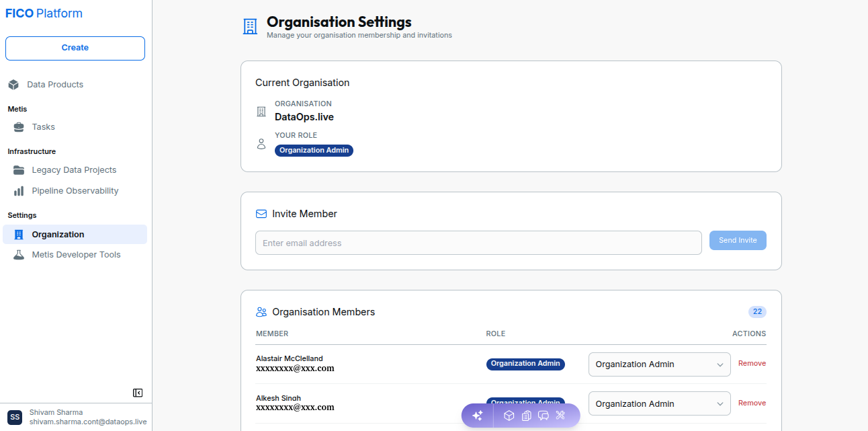Focus the Enter email address field

[478, 243]
